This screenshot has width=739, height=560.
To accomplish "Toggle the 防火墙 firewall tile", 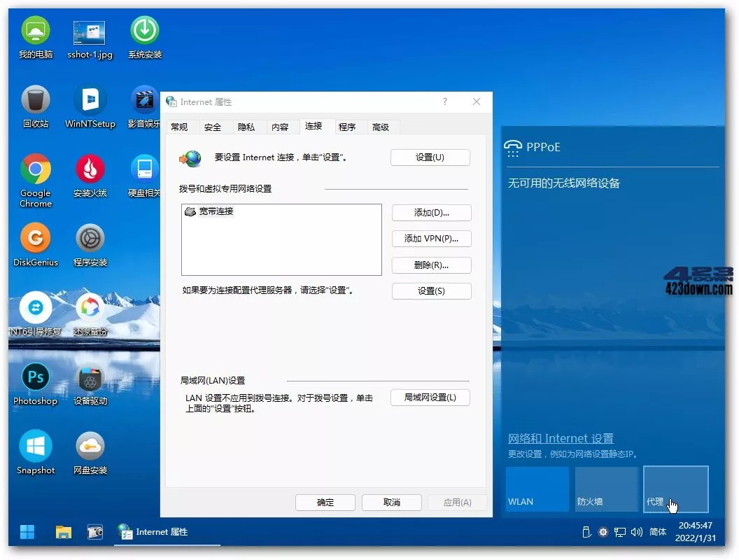I will tap(606, 488).
